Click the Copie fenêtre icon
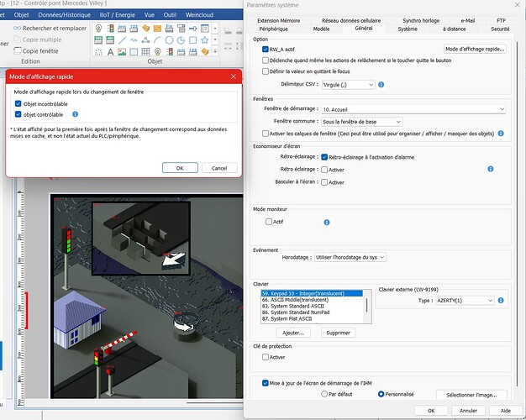Screen dimensions: 526x420 [17, 50]
